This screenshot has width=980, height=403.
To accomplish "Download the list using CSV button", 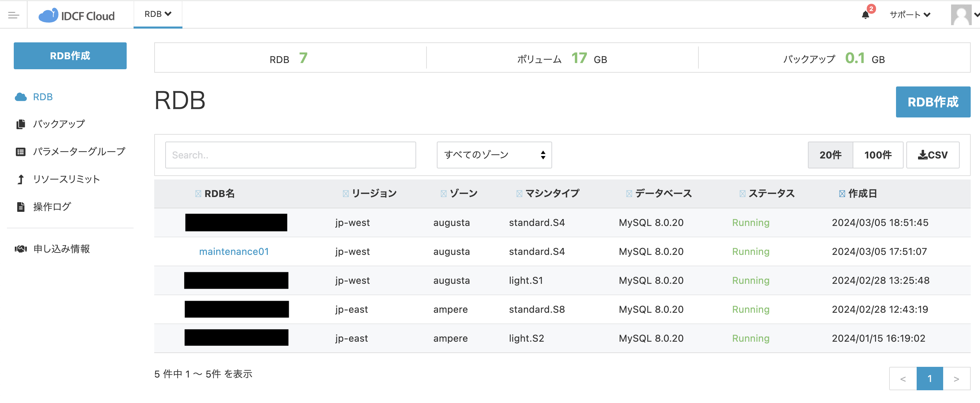I will point(932,155).
